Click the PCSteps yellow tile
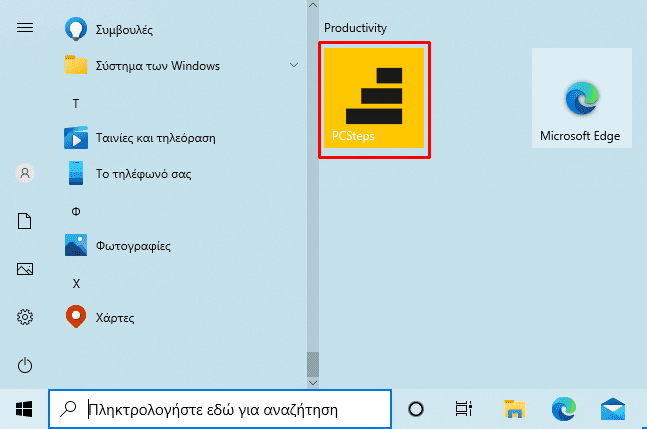The image size is (647, 429). point(374,98)
